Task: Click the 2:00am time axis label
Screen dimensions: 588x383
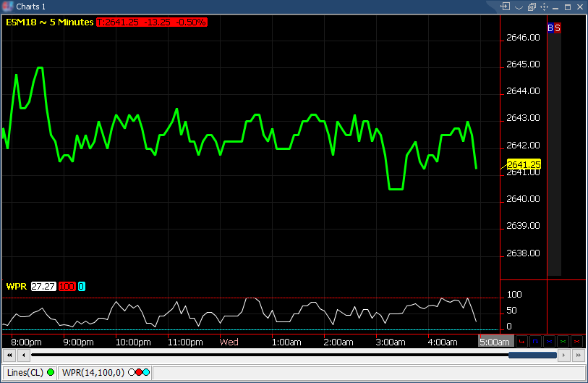Action: click(338, 342)
